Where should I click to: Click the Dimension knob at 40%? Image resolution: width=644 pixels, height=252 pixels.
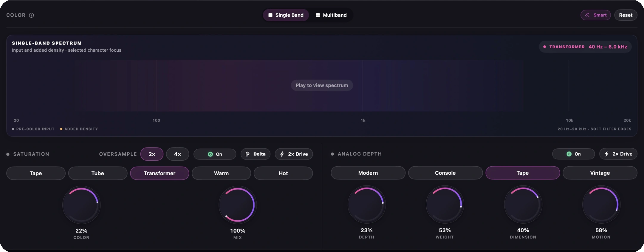tap(523, 205)
